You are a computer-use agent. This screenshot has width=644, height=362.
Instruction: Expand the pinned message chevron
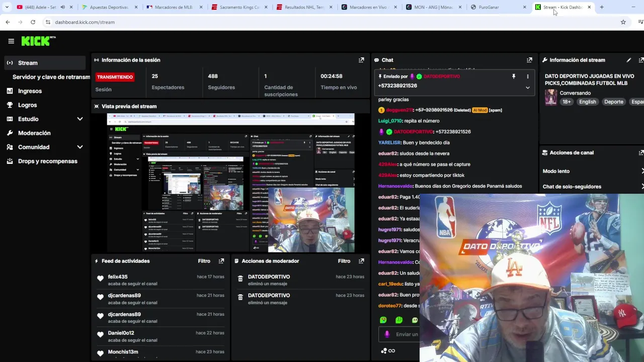[x=528, y=87]
